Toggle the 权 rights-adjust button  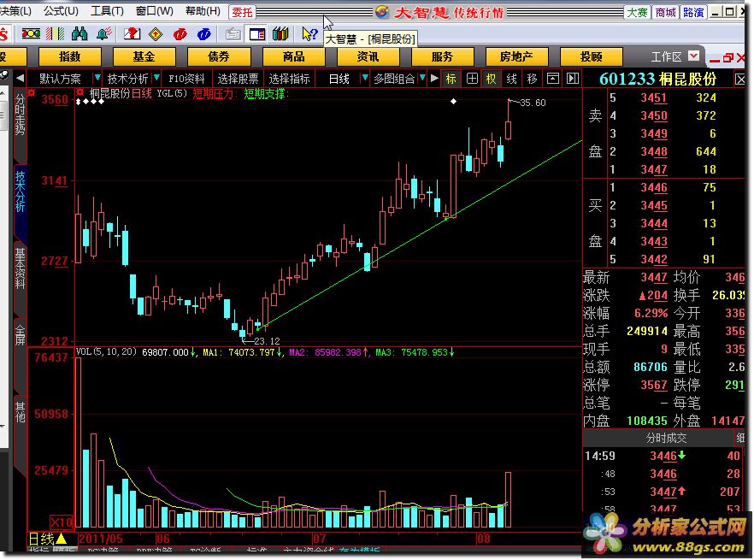pyautogui.click(x=491, y=79)
